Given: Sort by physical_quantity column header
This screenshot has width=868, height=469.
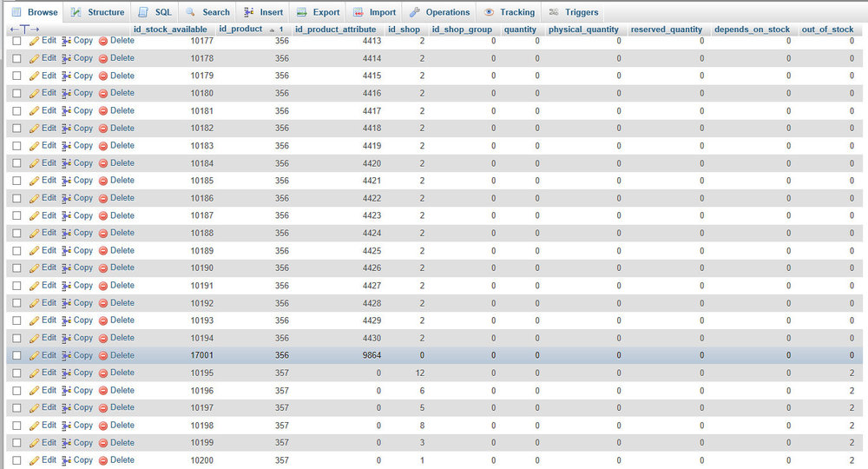Looking at the screenshot, I should pos(583,30).
